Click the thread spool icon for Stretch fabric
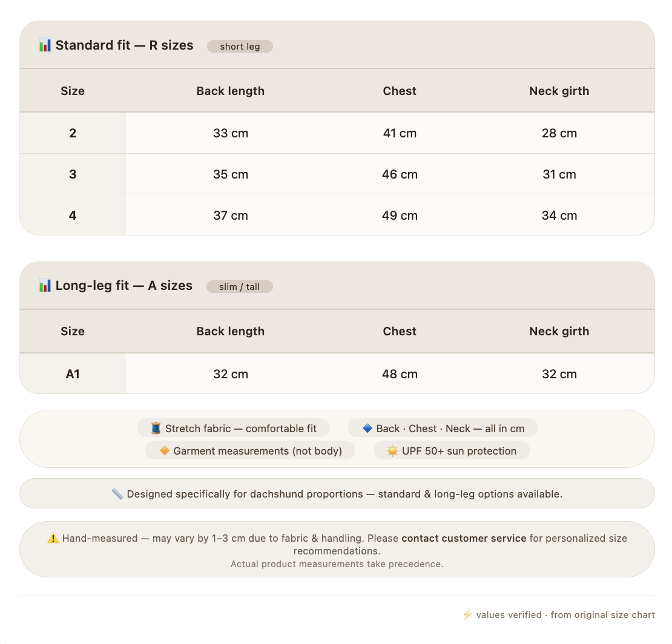The height and width of the screenshot is (644, 672). coord(156,428)
